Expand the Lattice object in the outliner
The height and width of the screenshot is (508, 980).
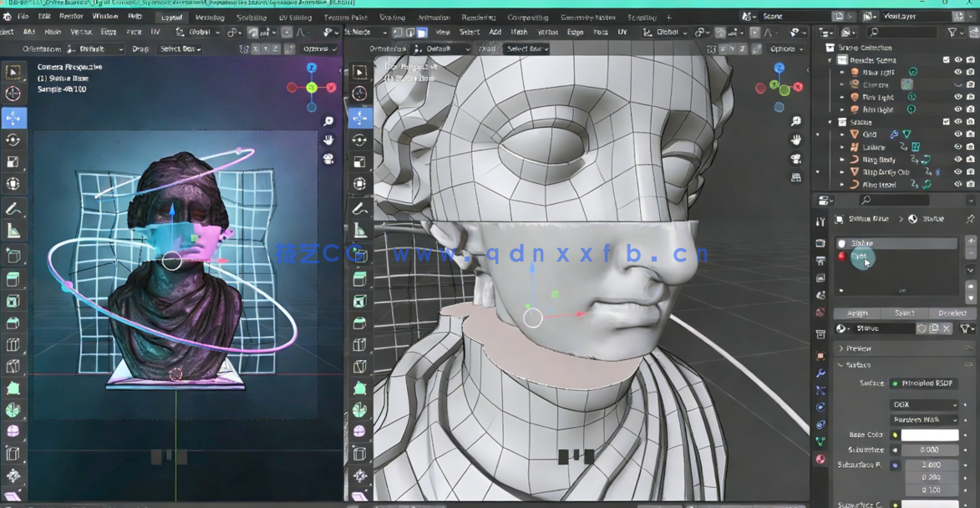(842, 147)
